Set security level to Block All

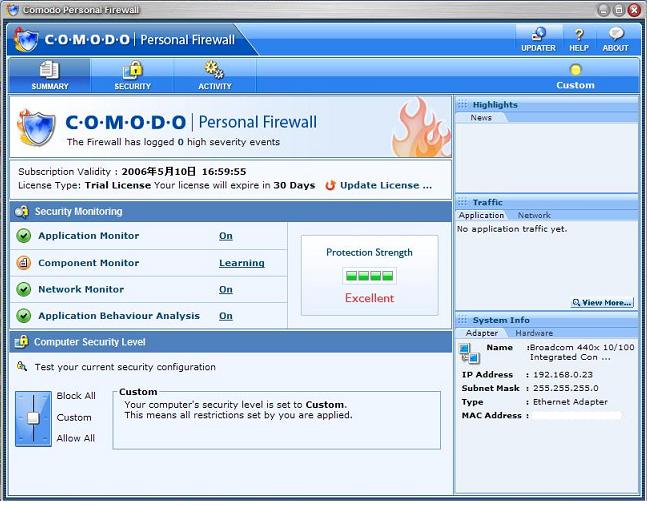(x=76, y=397)
